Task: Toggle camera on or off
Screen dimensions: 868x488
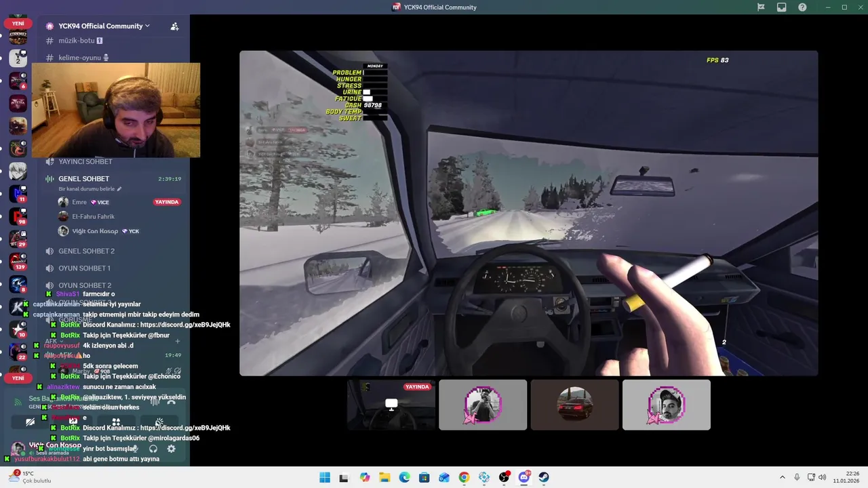Action: point(31,422)
